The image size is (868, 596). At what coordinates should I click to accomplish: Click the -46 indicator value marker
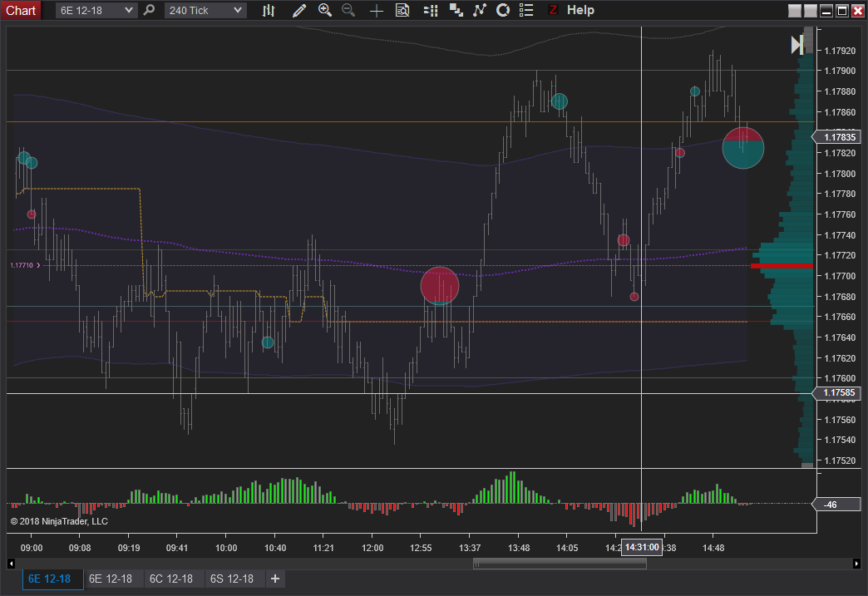tap(837, 504)
